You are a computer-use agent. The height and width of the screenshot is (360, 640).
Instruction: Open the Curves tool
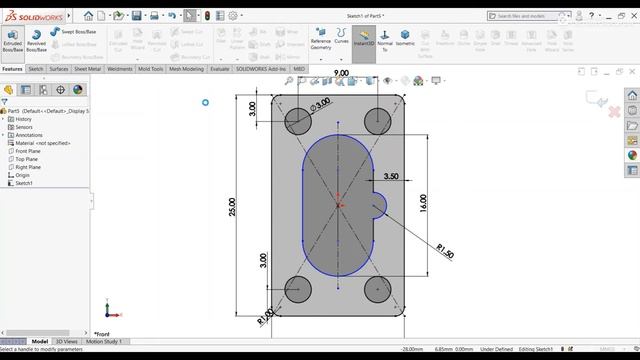click(x=341, y=36)
